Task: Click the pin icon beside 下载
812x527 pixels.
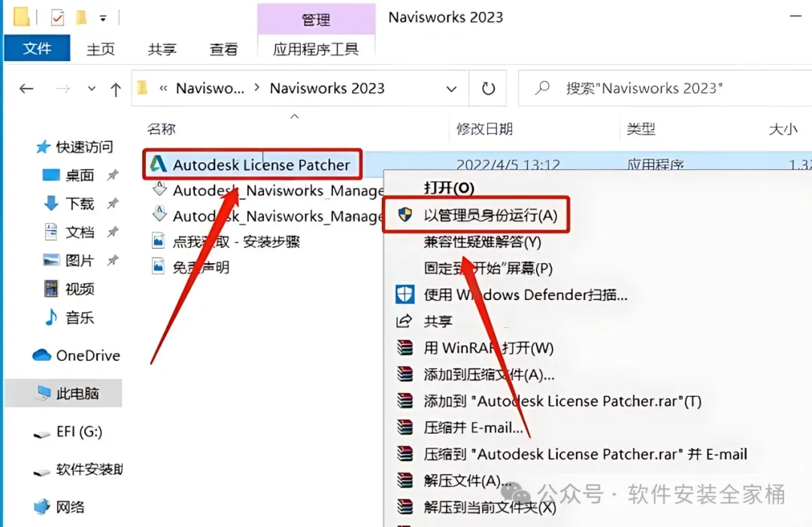Action: tap(112, 204)
